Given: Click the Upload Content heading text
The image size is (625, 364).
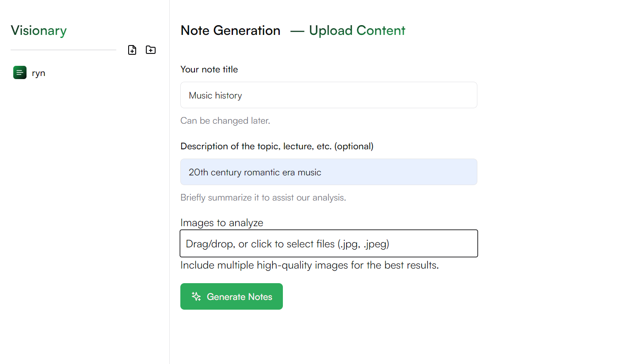Looking at the screenshot, I should point(357,30).
